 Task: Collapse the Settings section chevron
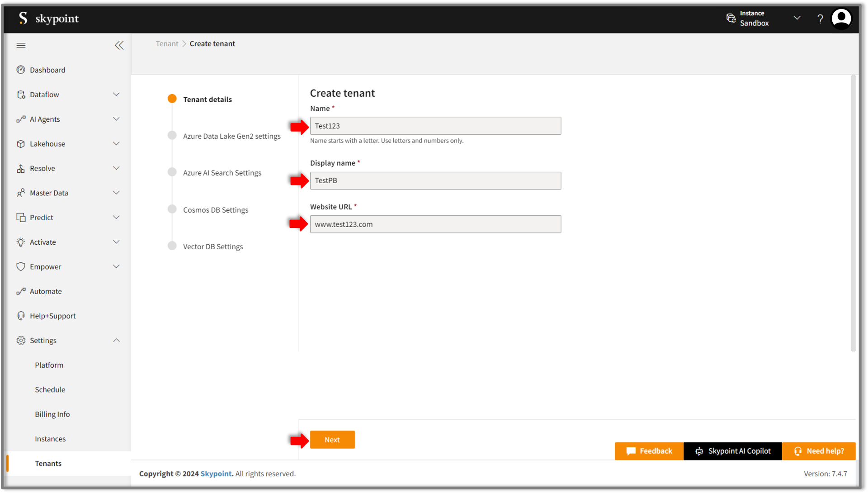pos(116,340)
